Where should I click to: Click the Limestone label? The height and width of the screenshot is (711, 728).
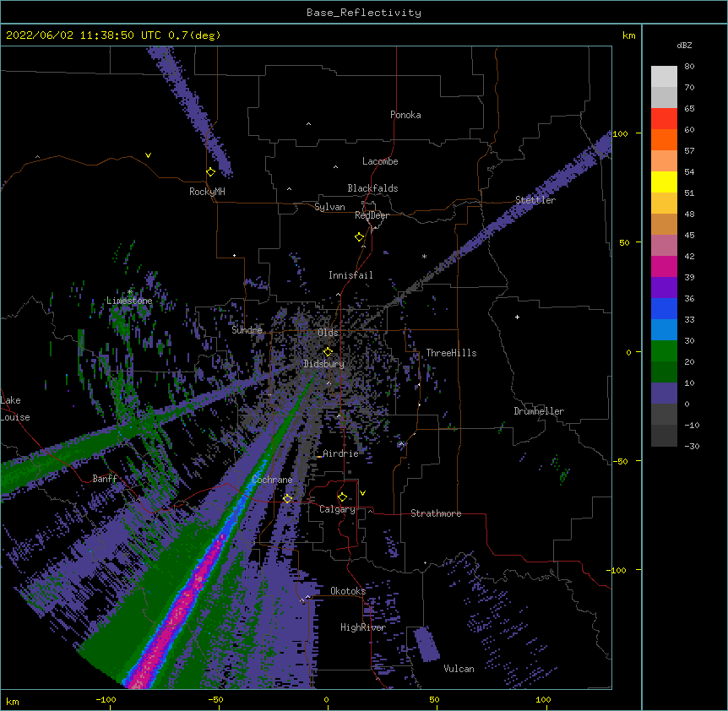129,301
